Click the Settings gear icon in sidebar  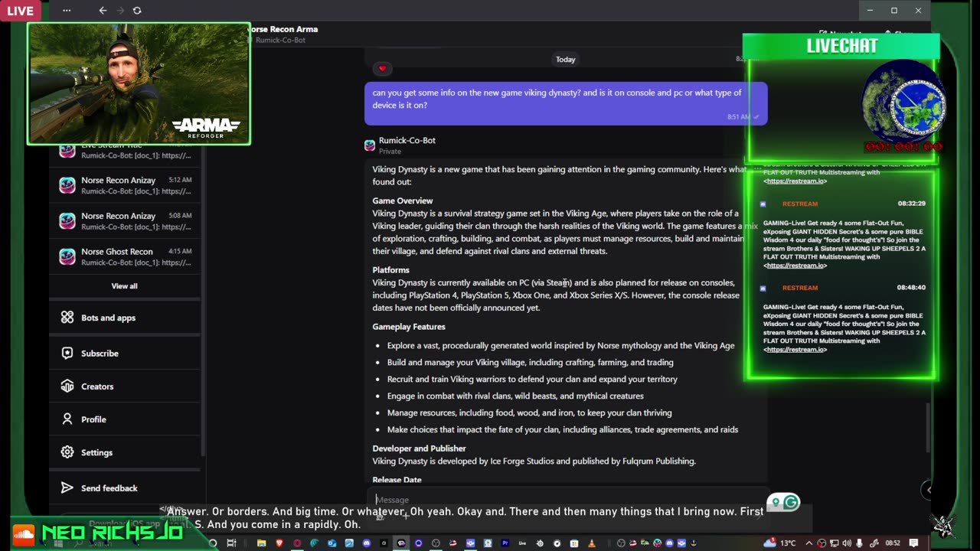coord(67,452)
